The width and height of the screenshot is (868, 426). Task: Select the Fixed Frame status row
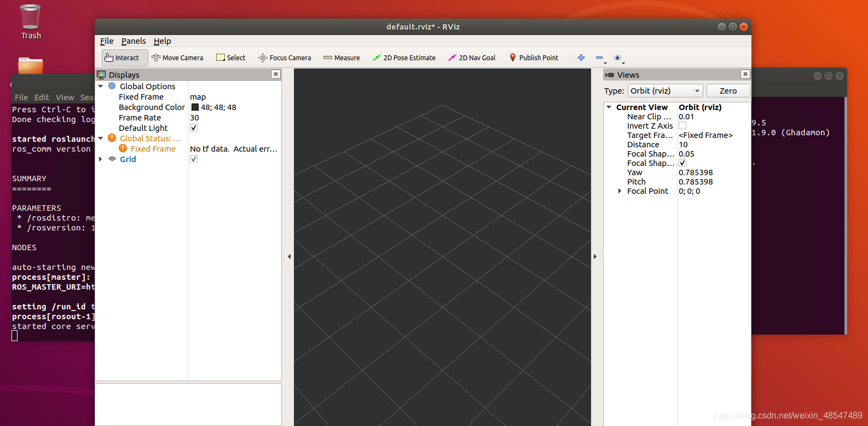tap(188, 149)
